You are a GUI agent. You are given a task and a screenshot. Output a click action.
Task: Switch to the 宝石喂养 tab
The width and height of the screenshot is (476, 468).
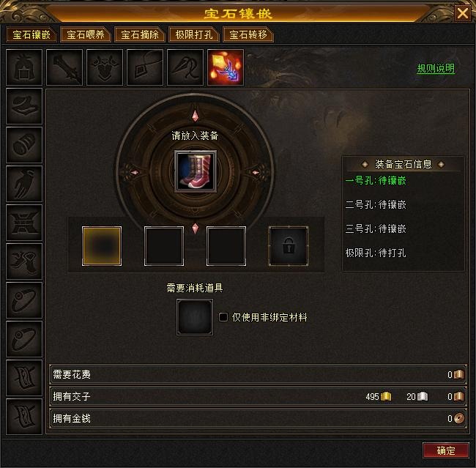point(85,34)
